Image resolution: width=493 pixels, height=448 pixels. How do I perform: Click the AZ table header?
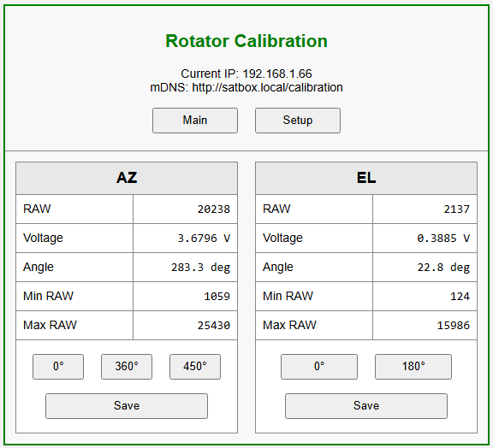(127, 178)
